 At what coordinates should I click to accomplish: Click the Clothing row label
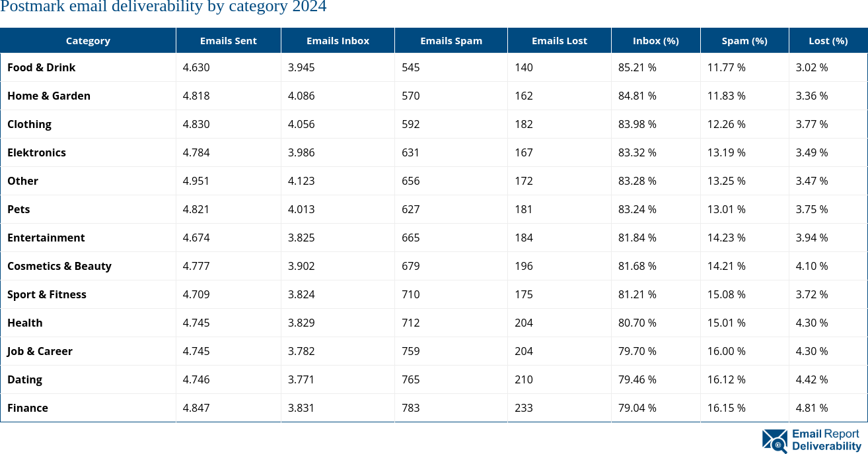coord(29,124)
